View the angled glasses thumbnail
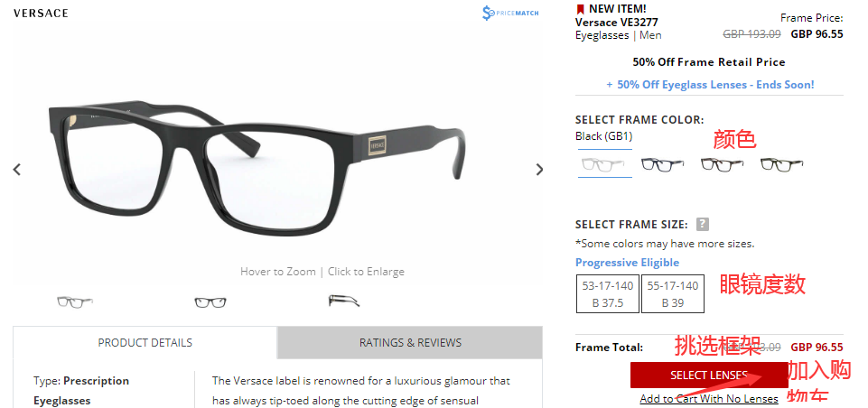 pos(75,301)
